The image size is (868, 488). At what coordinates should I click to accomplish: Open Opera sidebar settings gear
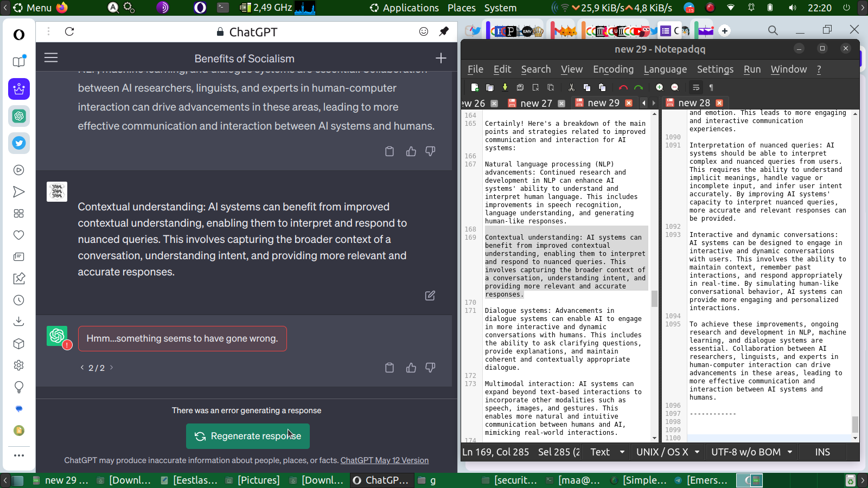(19, 365)
